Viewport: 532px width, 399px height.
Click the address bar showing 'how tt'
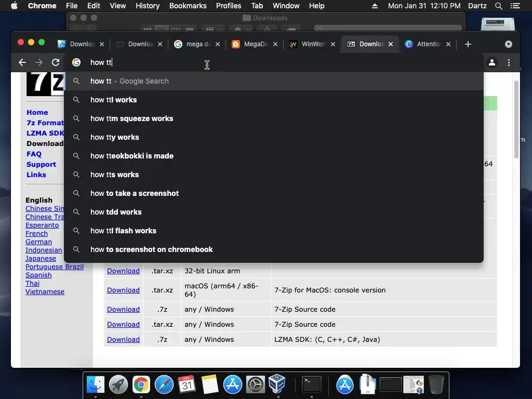pos(273,62)
